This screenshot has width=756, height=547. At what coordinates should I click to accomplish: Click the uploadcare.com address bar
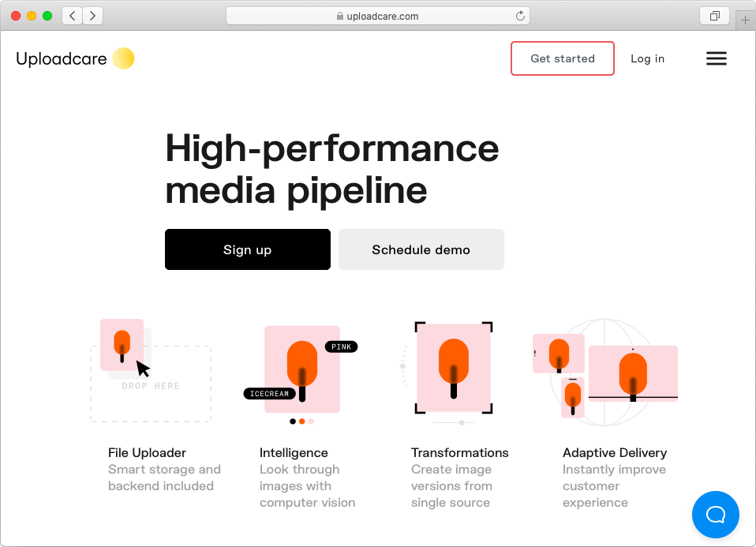click(377, 16)
